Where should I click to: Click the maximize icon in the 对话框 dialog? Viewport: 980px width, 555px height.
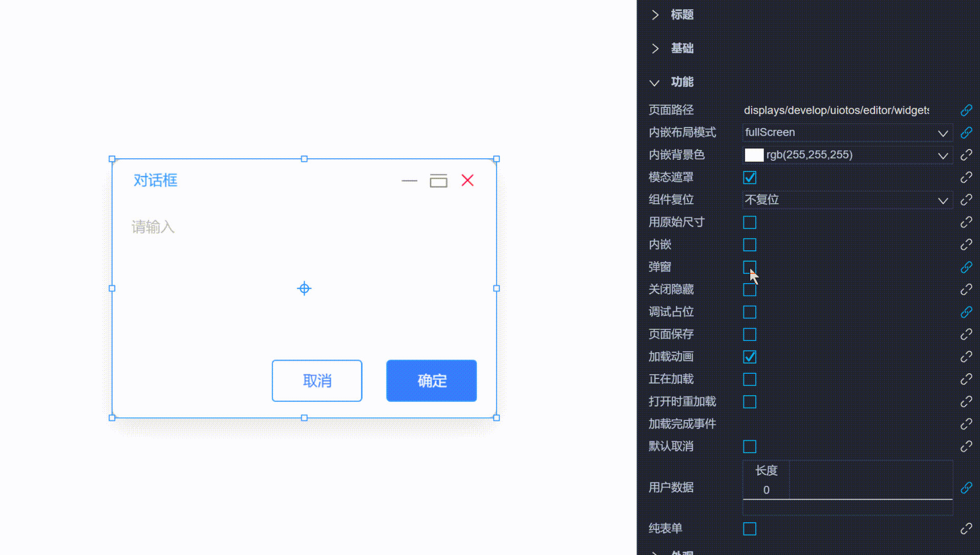coord(438,180)
